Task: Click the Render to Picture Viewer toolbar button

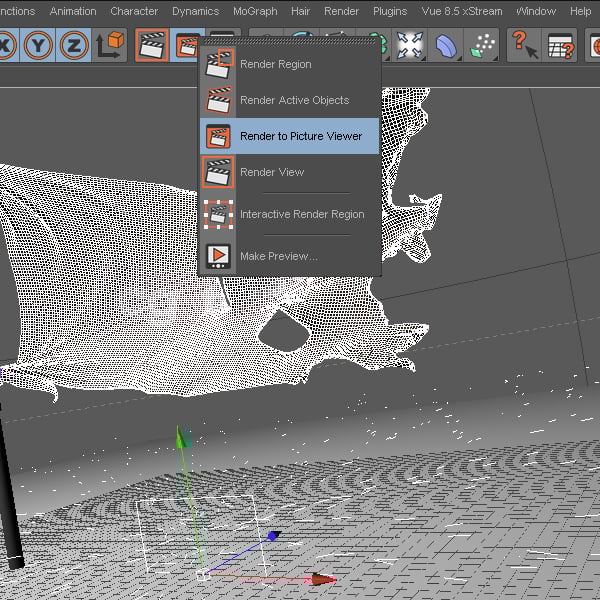Action: (186, 46)
